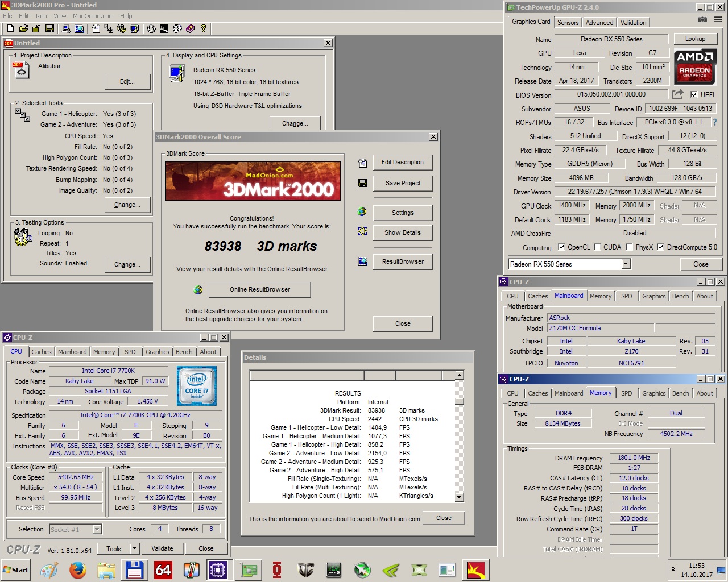The width and height of the screenshot is (728, 582).
Task: Click the blue question mark beside Bus Interface
Action: [715, 122]
